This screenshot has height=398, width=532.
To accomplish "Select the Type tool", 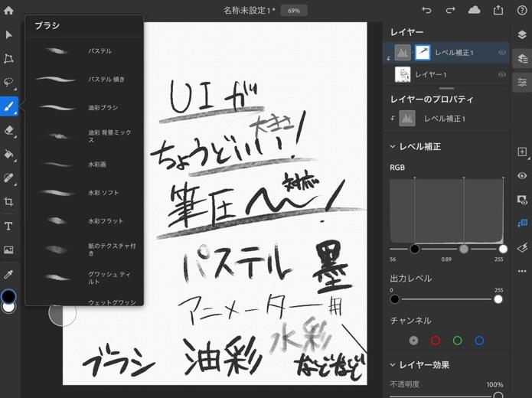I will point(9,226).
